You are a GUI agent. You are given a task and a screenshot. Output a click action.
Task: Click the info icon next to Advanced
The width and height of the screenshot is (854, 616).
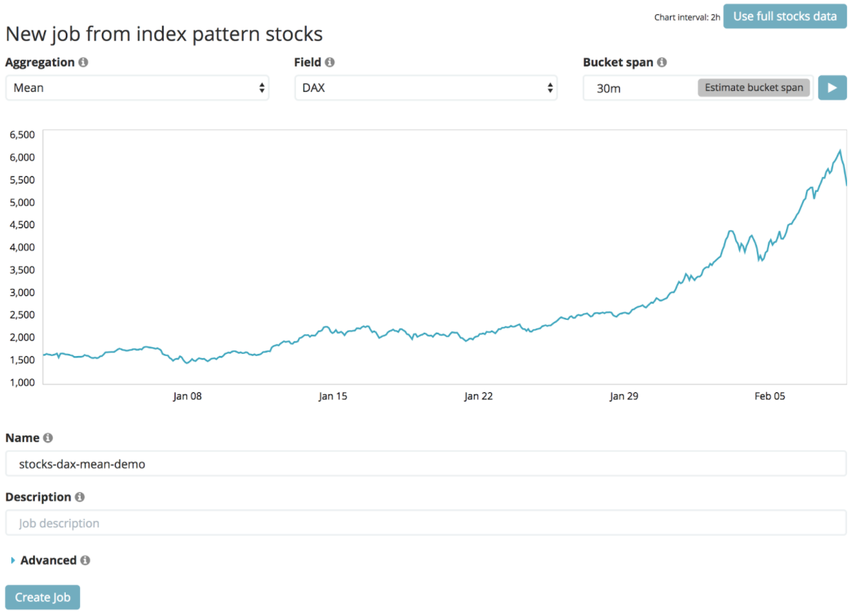point(85,560)
